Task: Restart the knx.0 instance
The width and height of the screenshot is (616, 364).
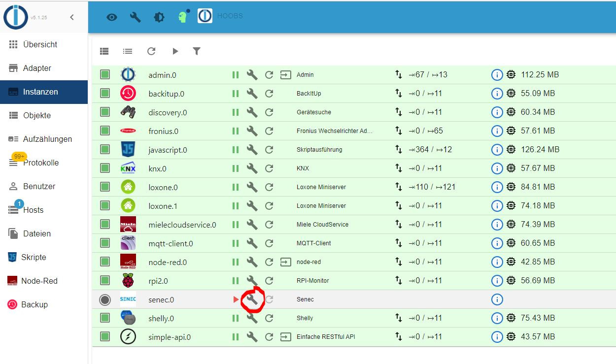Action: click(269, 168)
